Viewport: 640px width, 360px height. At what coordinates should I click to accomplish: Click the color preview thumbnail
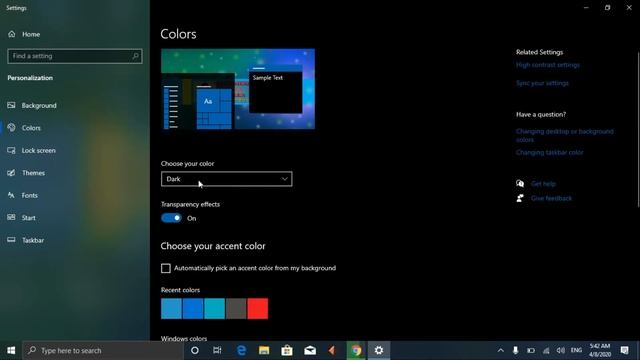click(238, 89)
